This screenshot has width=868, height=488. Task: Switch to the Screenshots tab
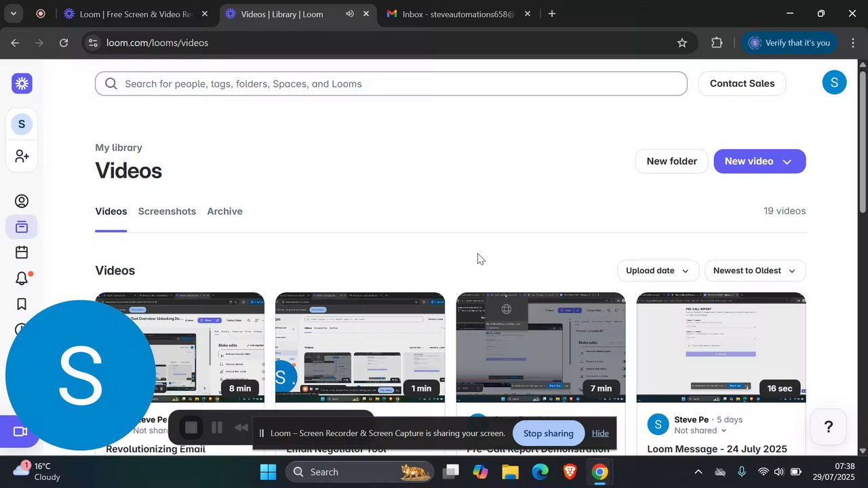pyautogui.click(x=167, y=211)
